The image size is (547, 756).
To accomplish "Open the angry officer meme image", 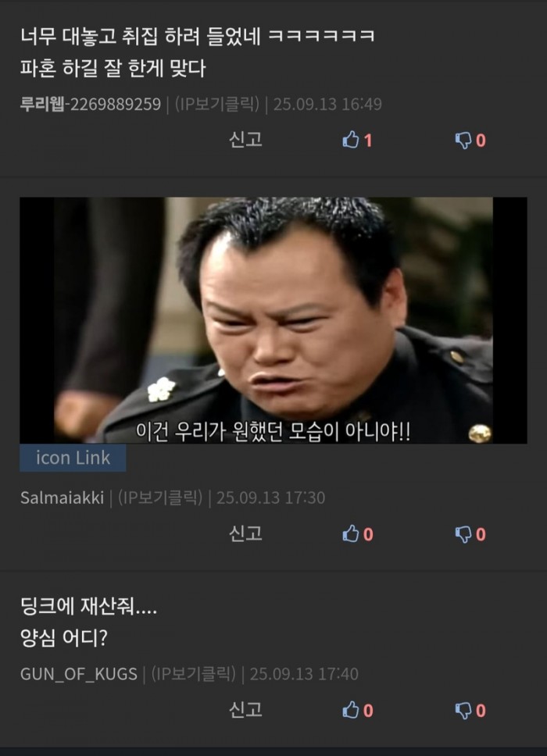I will [x=273, y=320].
